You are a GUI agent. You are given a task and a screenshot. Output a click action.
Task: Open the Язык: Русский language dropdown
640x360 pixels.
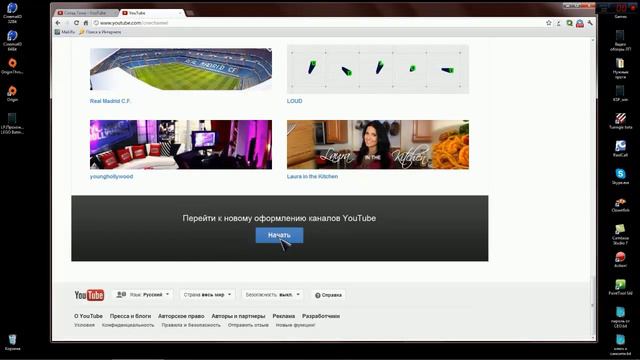pos(143,295)
